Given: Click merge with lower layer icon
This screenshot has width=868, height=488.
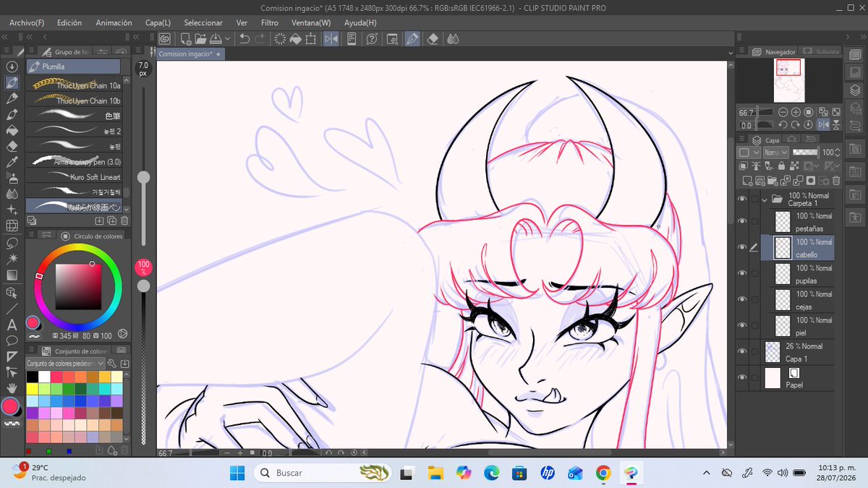Looking at the screenshot, I should [x=799, y=181].
